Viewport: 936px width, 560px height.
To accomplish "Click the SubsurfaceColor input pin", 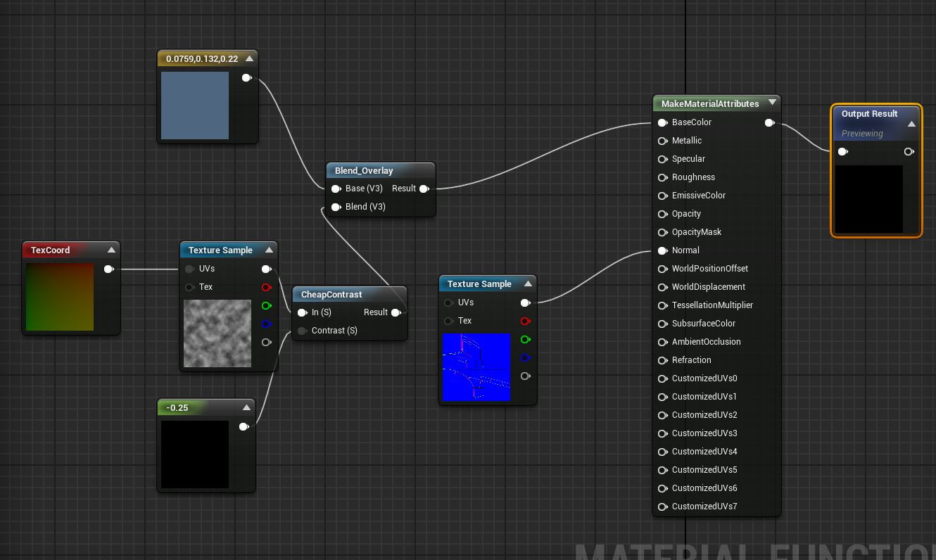I will click(x=662, y=324).
